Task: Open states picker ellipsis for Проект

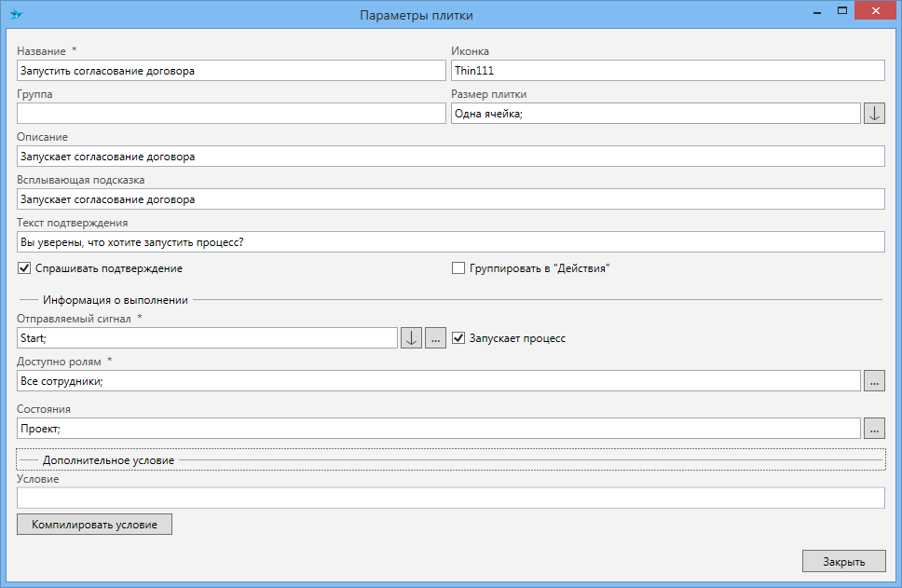Action: 874,429
